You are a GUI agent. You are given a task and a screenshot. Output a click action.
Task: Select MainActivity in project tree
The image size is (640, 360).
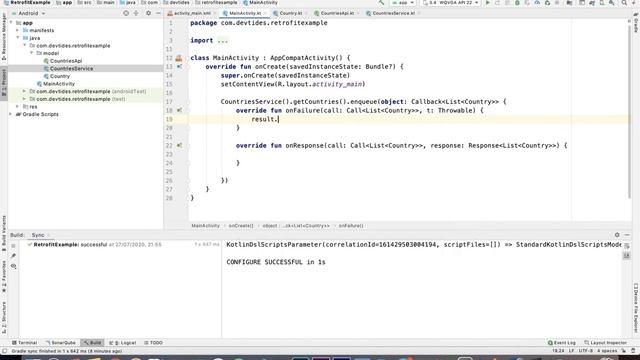pos(59,84)
